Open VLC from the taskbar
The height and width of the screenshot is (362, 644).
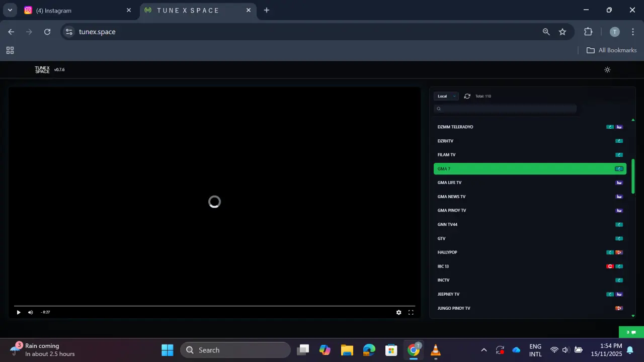pos(436,350)
